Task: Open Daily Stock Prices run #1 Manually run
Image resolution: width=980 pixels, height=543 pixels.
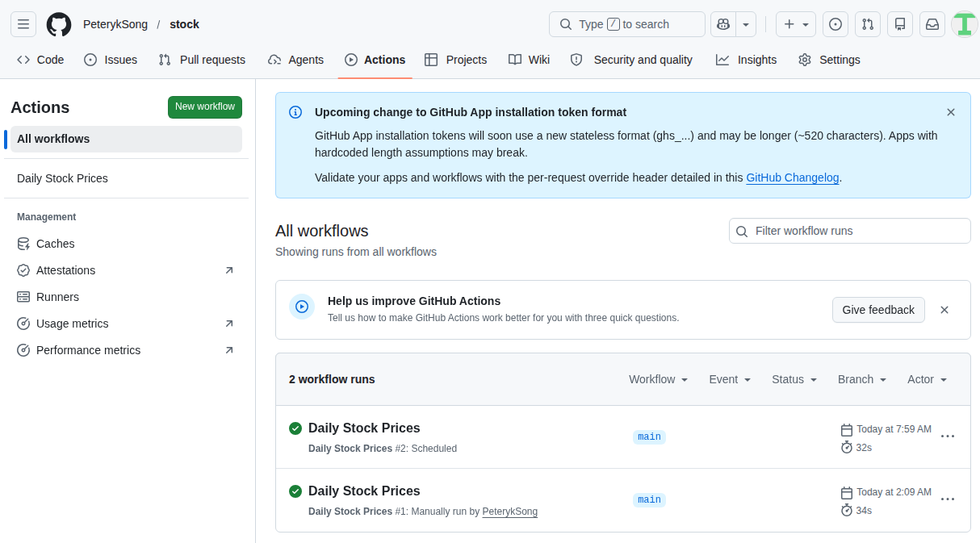Action: (x=364, y=491)
